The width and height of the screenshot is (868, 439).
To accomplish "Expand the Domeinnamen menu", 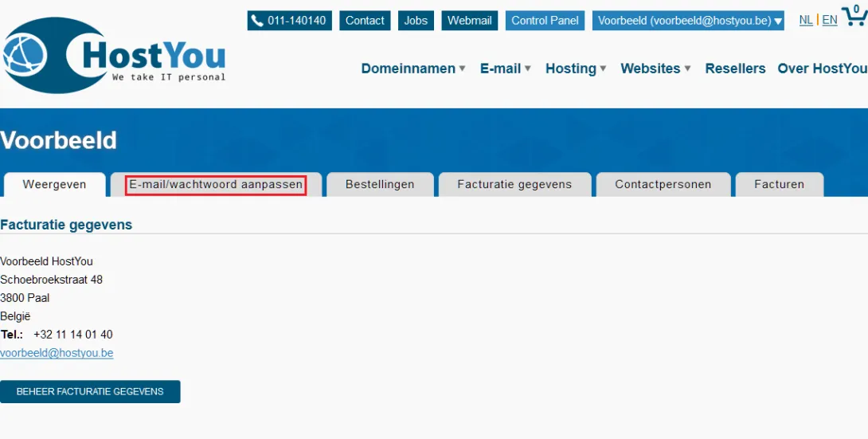I will (413, 69).
